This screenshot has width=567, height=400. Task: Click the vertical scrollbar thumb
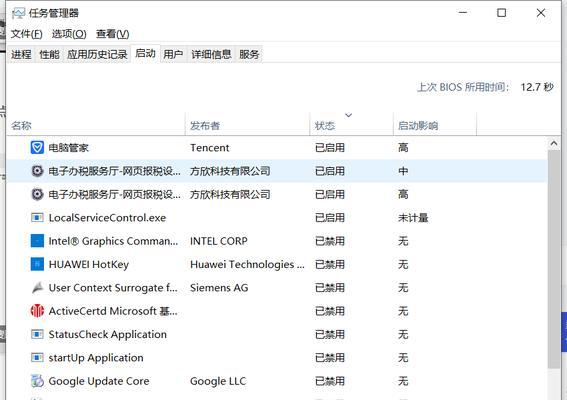point(554,259)
